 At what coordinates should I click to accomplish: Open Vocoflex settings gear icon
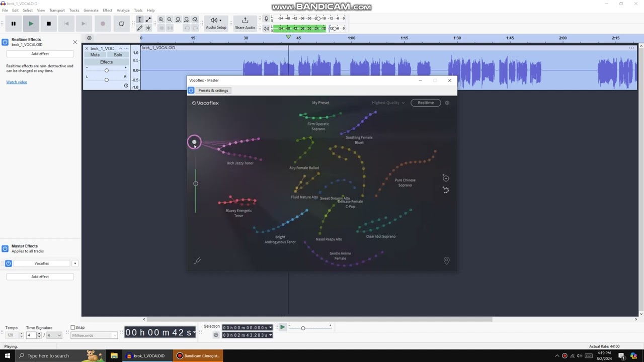(x=447, y=103)
